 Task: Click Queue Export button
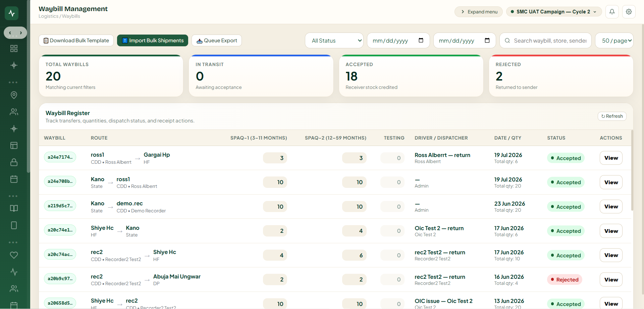pyautogui.click(x=217, y=41)
